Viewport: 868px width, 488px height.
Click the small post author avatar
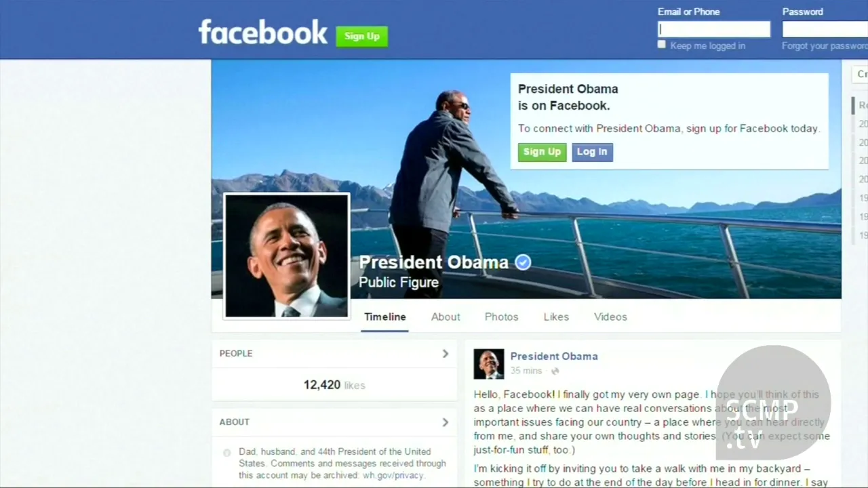click(488, 364)
